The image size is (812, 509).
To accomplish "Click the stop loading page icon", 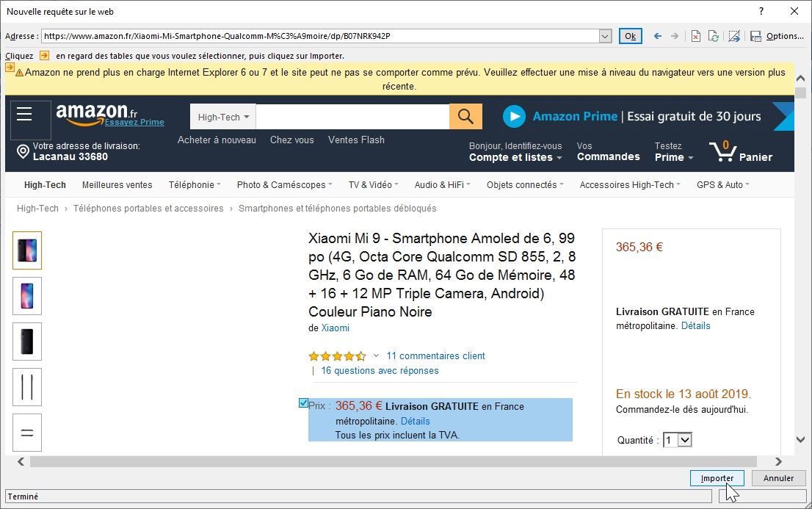I will (x=695, y=36).
